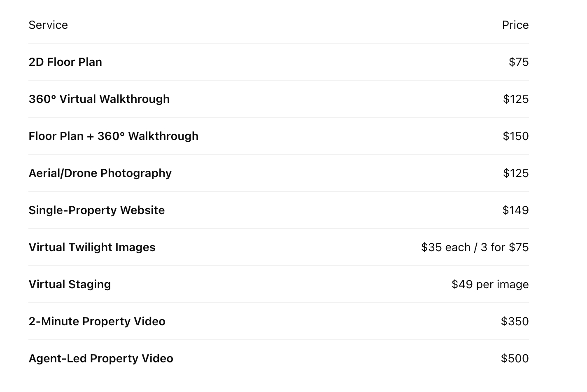Select Aerial/Drone Photography service
The height and width of the screenshot is (392, 587).
pos(100,173)
